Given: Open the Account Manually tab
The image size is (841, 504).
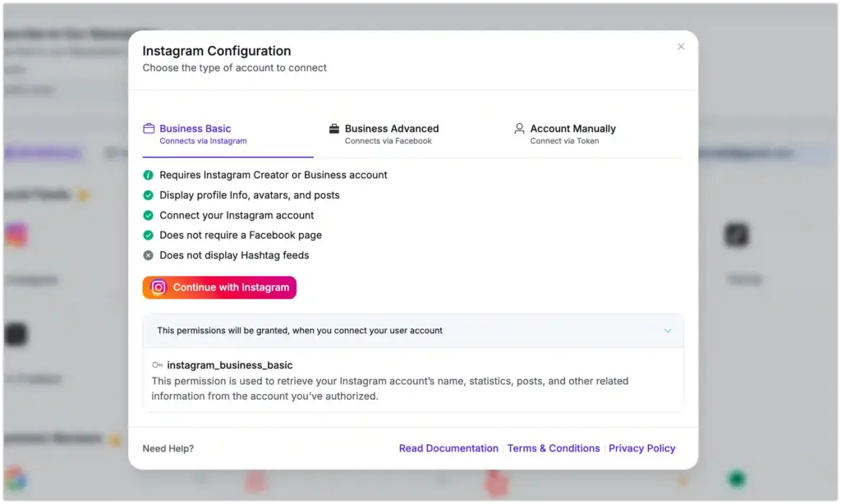Looking at the screenshot, I should pos(572,128).
